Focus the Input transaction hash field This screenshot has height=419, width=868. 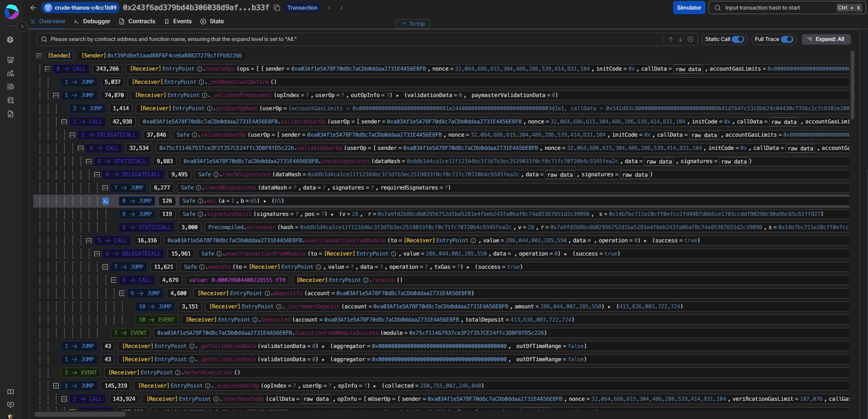786,8
